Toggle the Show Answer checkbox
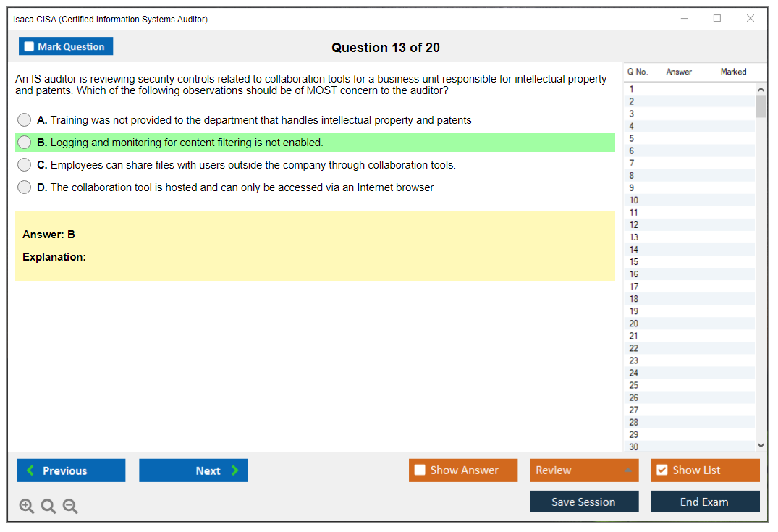Viewport: 778px width, 532px height. (x=420, y=470)
